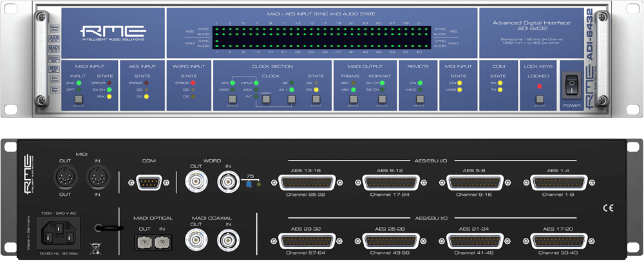Screen dimensions: 644x261
Task: Click the MADI Coaxial IN BNC connector
Action: coord(225,240)
